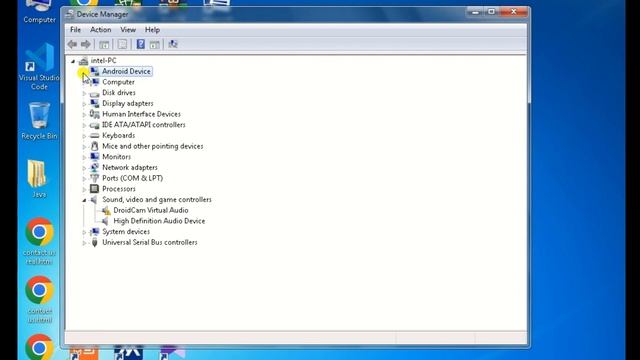Expand Universal Serial Bus controllers arrow
Image resolution: width=640 pixels, height=360 pixels.
(84, 243)
